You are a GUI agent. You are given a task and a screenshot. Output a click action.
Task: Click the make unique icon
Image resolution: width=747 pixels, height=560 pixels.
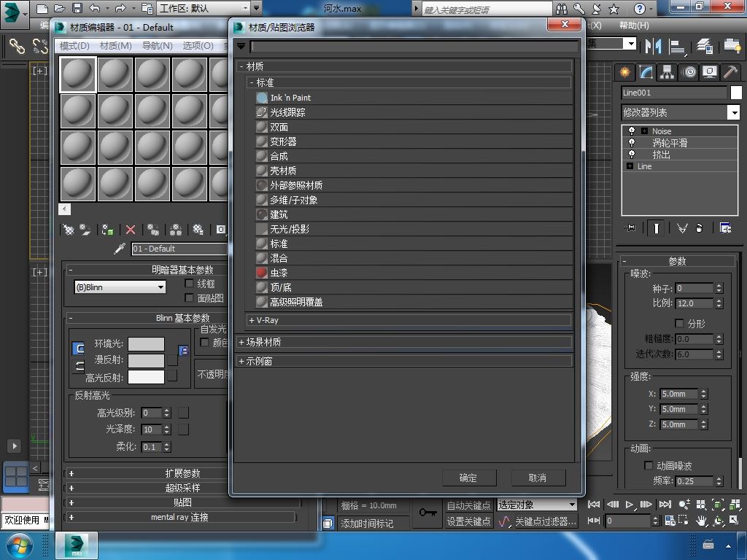(176, 230)
